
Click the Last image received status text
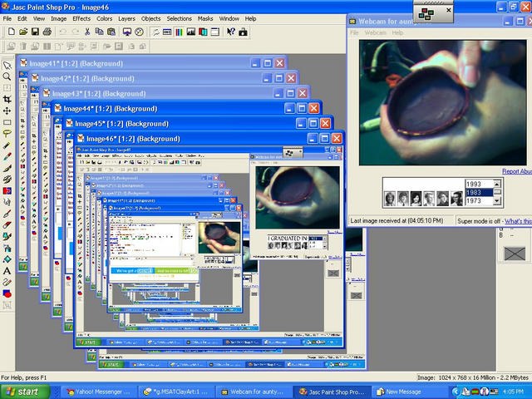[x=397, y=220]
